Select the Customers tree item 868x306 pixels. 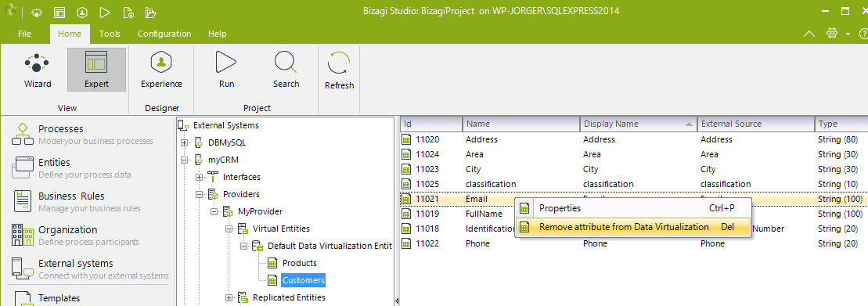coord(303,280)
